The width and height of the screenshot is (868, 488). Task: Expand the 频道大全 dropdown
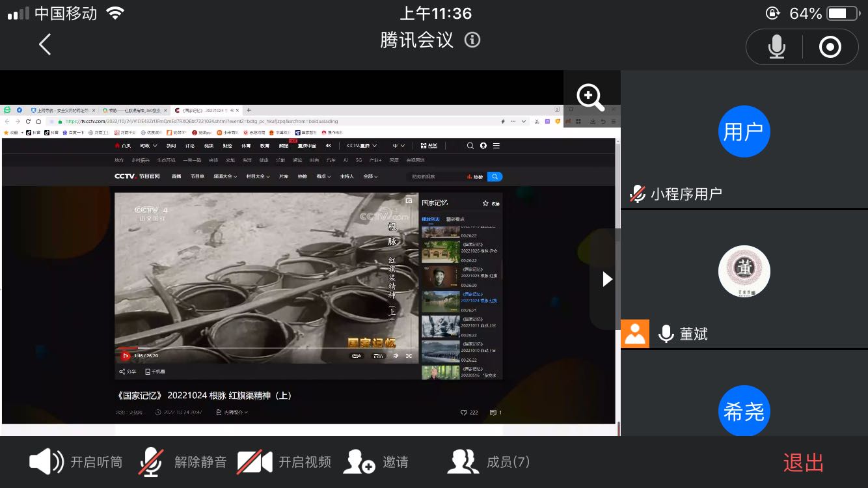(x=226, y=176)
